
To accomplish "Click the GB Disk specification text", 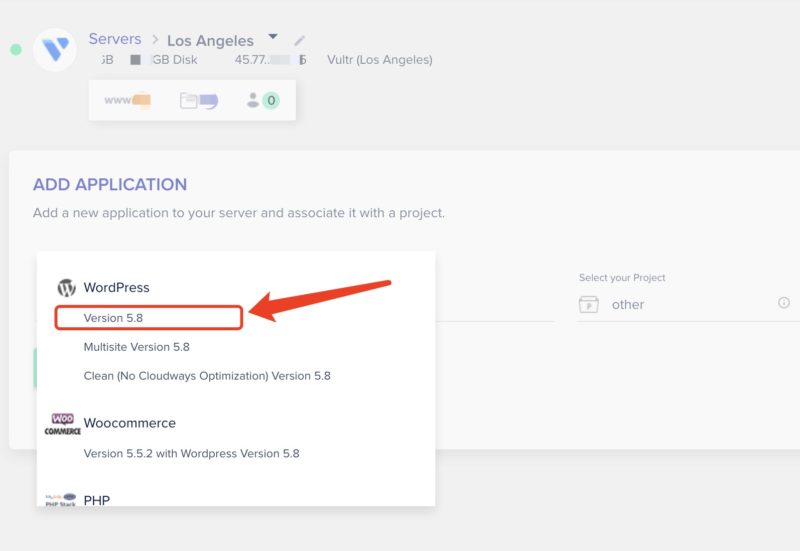I will (174, 60).
